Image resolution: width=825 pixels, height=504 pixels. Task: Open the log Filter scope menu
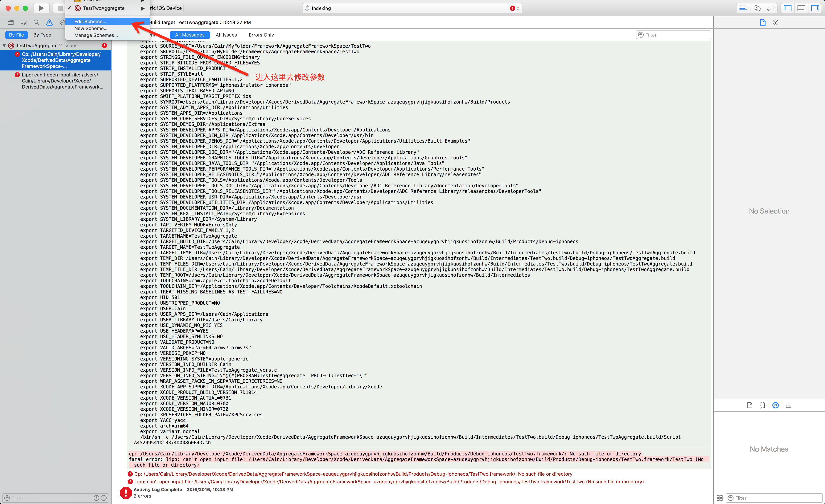(x=641, y=35)
